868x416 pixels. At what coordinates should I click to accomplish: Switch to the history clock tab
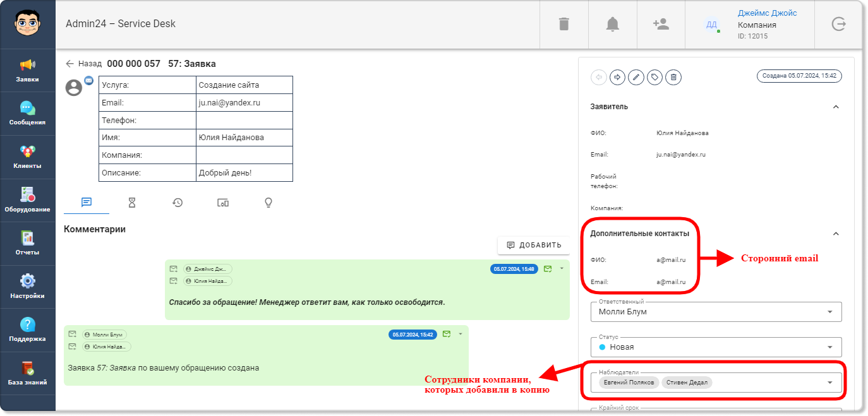pos(178,203)
